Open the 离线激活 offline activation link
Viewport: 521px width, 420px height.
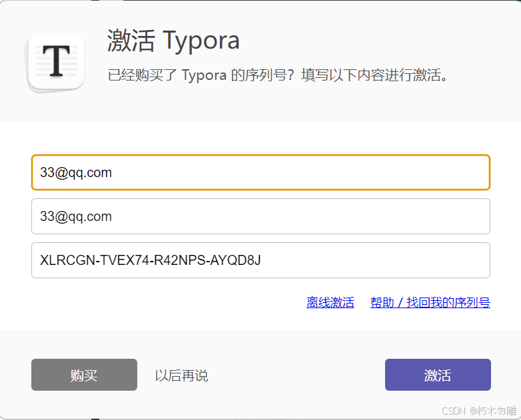tap(330, 303)
